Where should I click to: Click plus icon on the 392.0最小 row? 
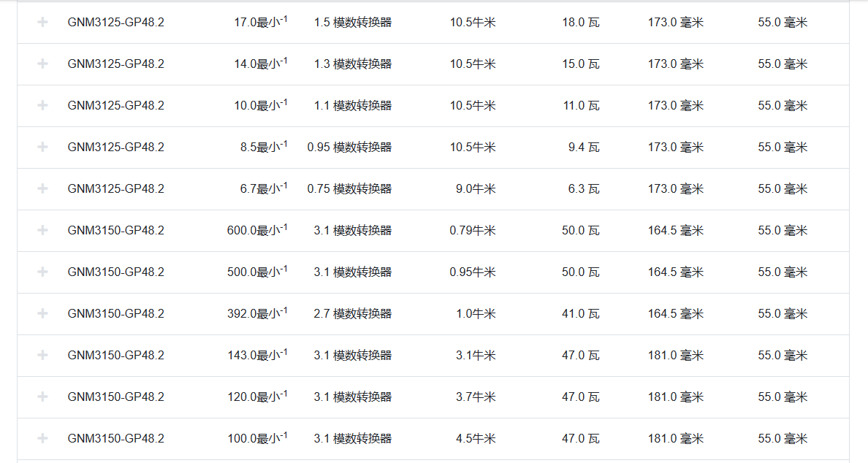click(x=42, y=313)
